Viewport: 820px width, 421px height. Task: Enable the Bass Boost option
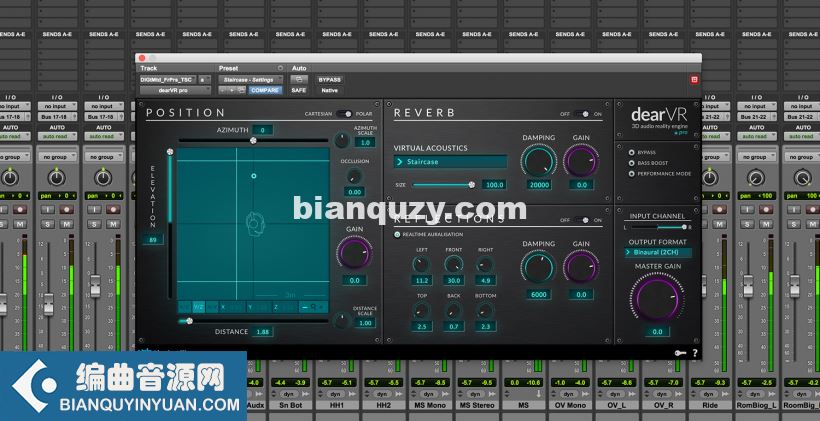click(x=631, y=163)
